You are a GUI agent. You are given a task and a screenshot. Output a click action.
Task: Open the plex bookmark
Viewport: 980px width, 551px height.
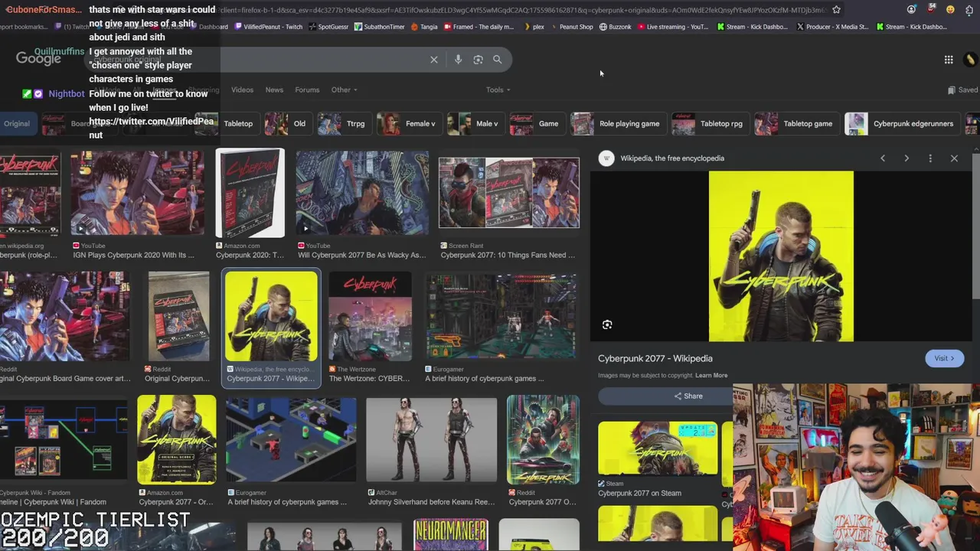click(534, 27)
